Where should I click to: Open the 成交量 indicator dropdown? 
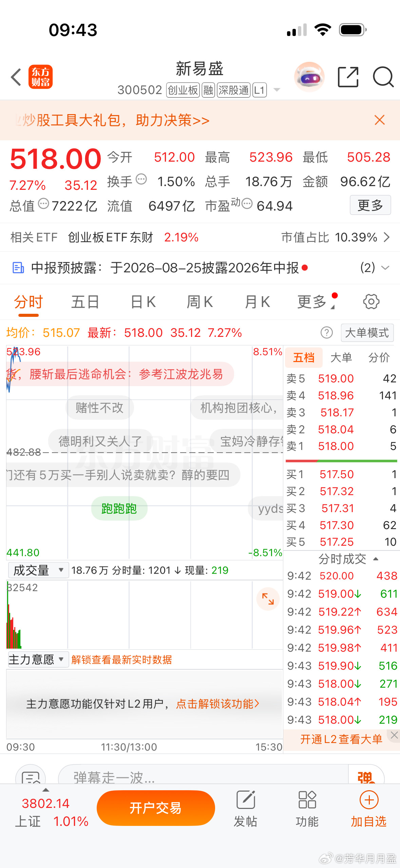click(38, 570)
